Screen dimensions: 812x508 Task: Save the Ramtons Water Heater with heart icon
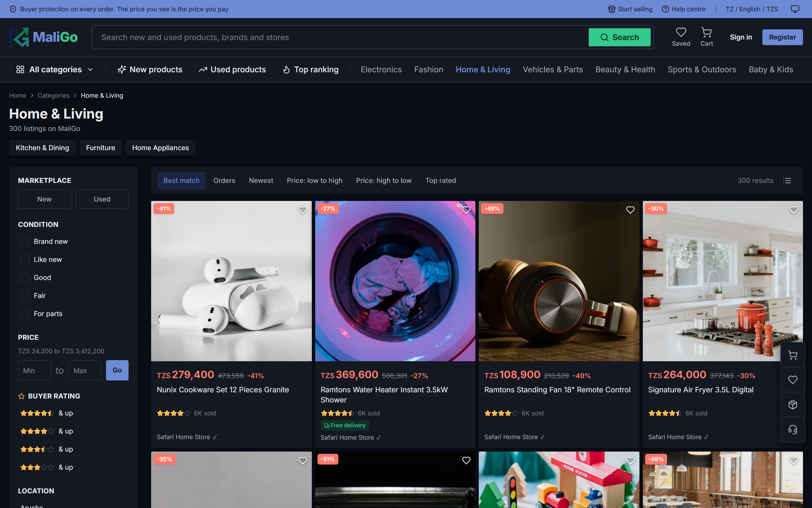point(466,210)
